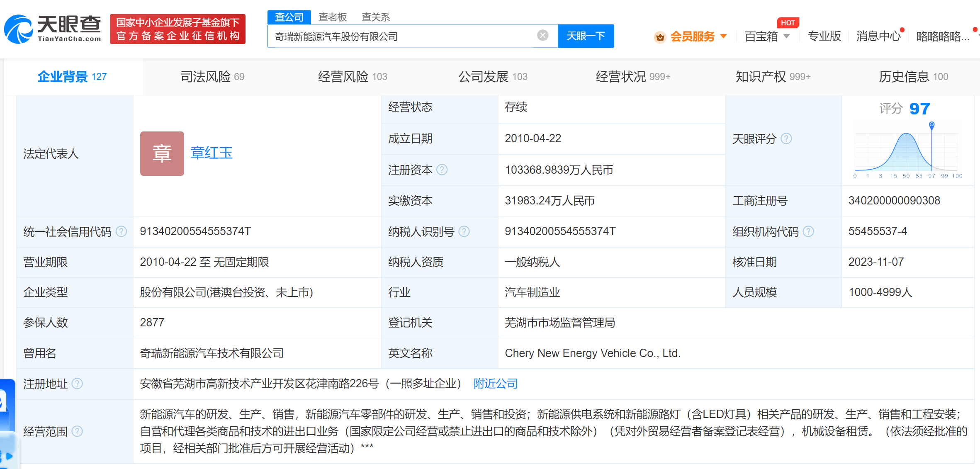Click the 百宝箱 label
980x469 pixels.
click(x=761, y=36)
